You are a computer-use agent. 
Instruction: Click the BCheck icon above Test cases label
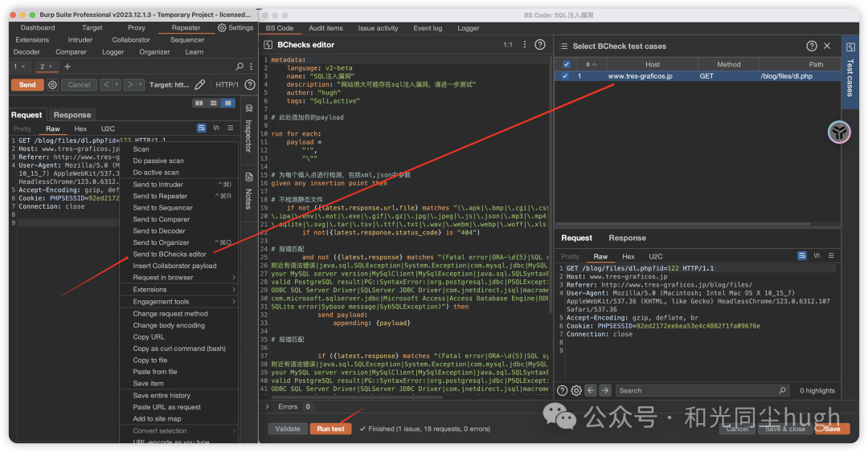pyautogui.click(x=851, y=47)
